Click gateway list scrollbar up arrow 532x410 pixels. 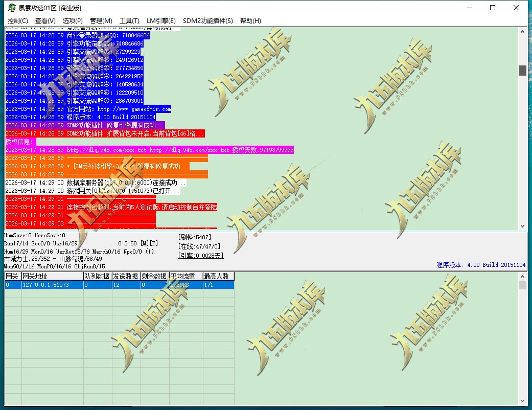click(522, 276)
